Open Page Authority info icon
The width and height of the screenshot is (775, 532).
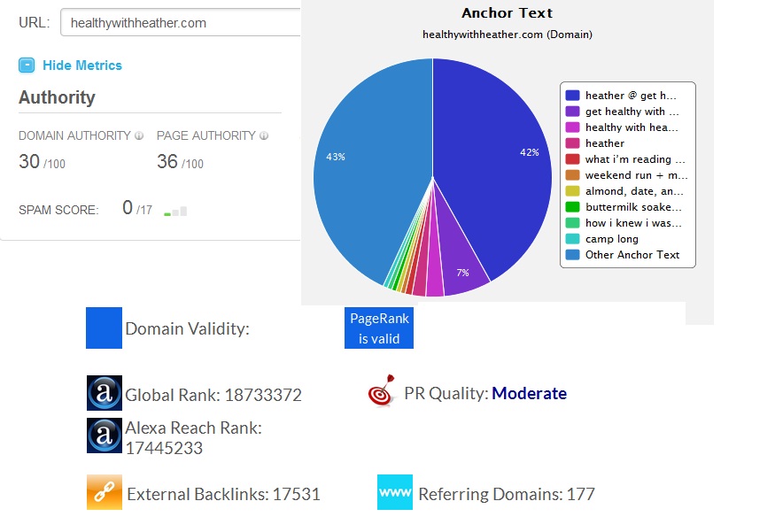(264, 135)
